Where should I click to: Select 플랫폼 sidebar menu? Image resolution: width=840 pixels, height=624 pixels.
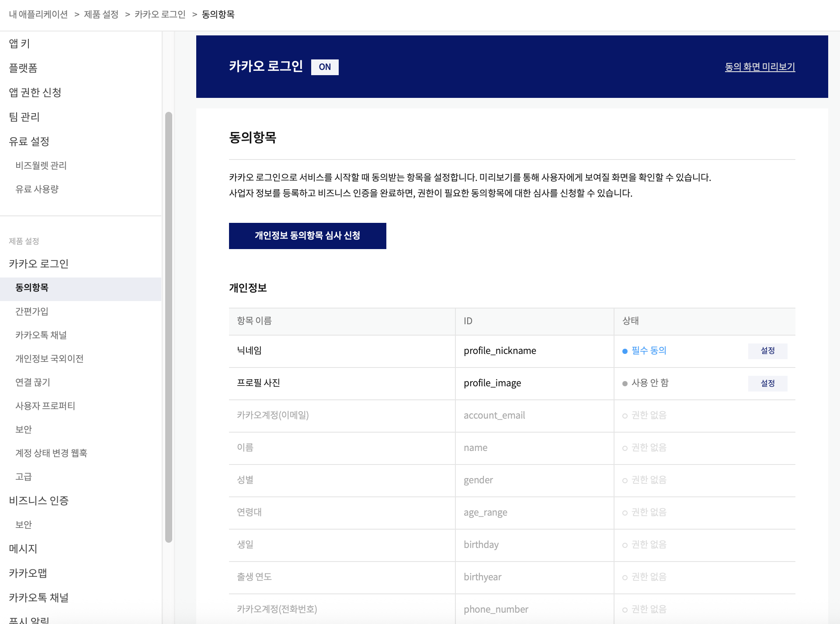[x=23, y=68]
